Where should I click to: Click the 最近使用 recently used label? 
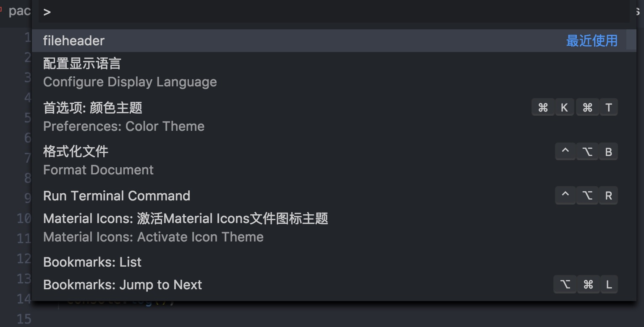click(x=592, y=41)
